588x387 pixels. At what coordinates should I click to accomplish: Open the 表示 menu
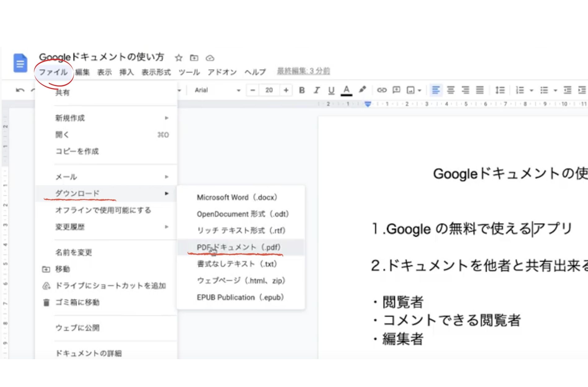click(105, 72)
